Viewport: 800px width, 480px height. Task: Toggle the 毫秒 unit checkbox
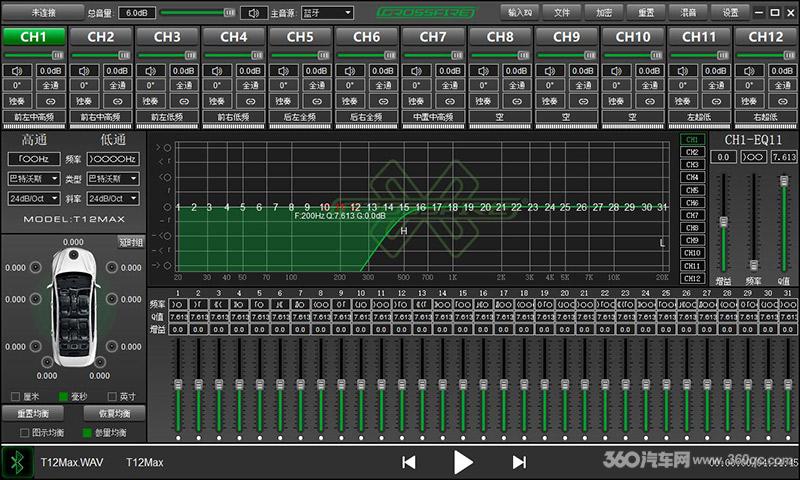[63, 396]
